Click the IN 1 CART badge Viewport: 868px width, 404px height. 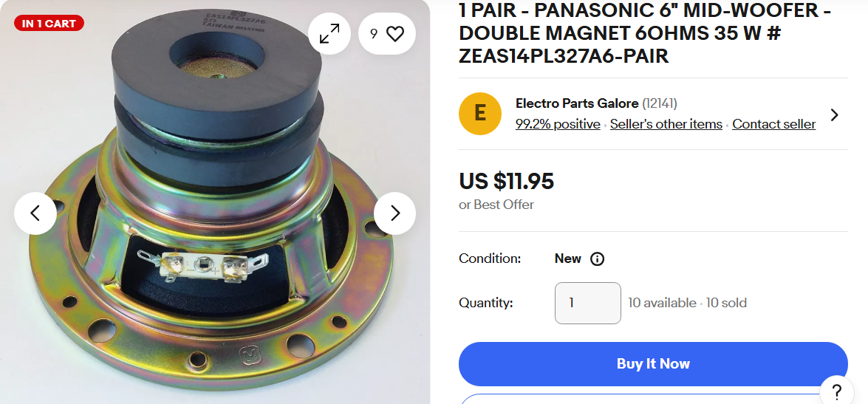49,23
